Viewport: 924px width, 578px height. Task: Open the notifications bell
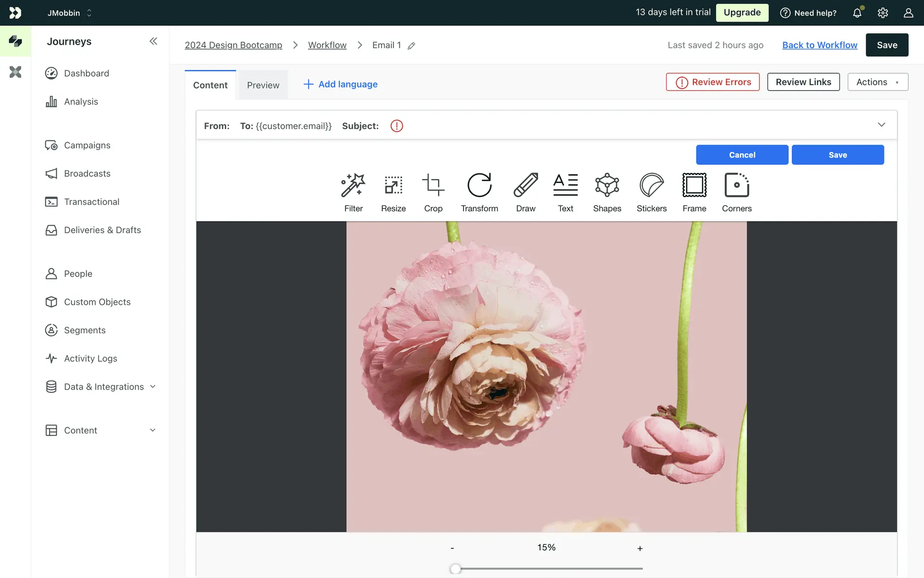tap(857, 13)
